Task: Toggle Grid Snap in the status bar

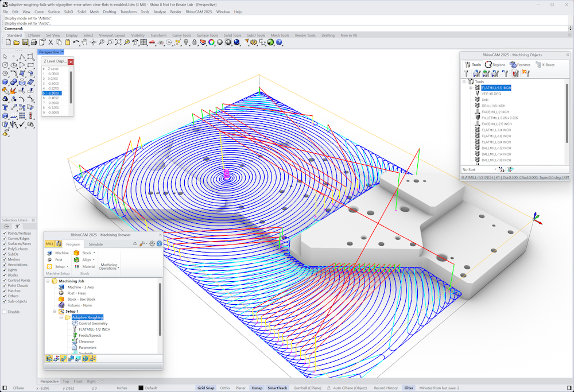Action: (x=205, y=388)
